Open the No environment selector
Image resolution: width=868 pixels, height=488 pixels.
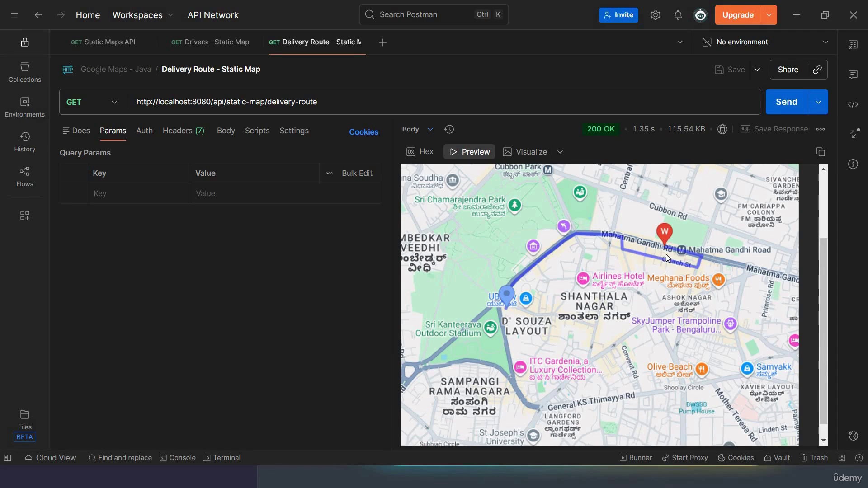[x=765, y=42]
